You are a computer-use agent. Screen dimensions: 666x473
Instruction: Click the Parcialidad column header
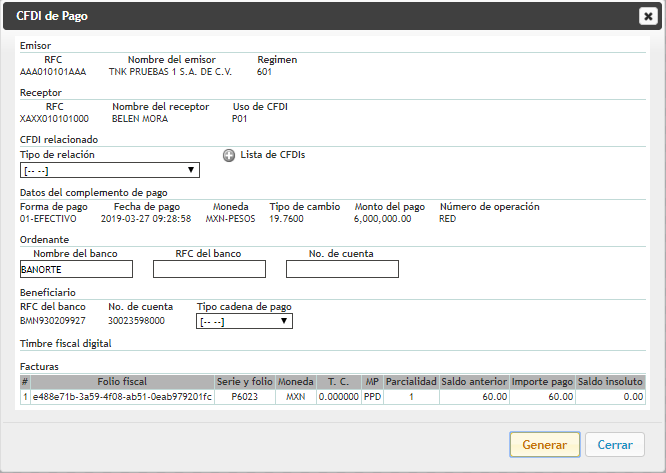pos(411,382)
